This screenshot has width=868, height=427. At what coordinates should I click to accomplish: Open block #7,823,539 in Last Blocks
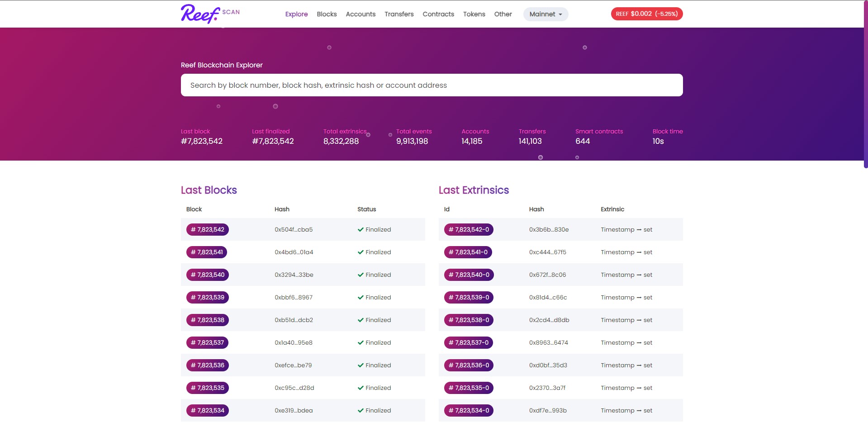[x=208, y=297]
